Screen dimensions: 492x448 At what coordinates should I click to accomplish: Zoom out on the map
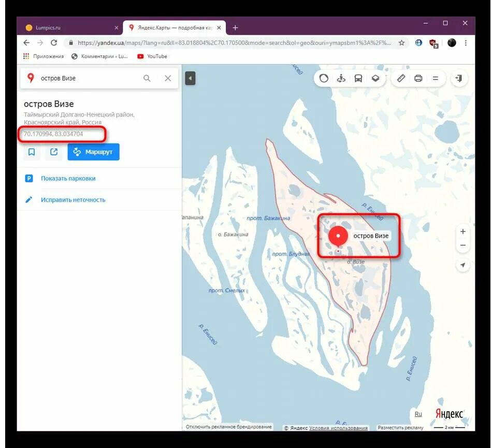pyautogui.click(x=463, y=245)
